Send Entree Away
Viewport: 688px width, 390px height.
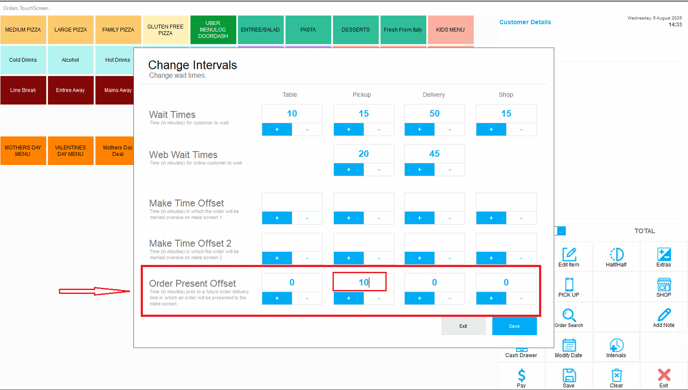[x=71, y=90]
